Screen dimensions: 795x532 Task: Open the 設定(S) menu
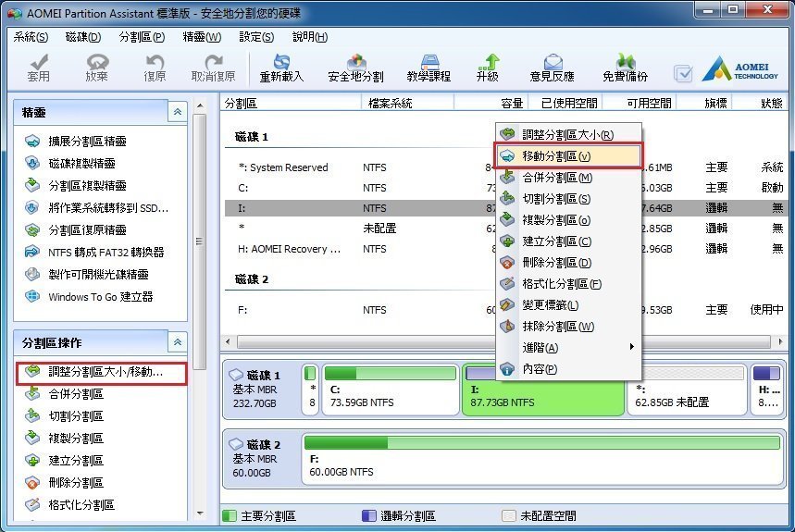[256, 37]
